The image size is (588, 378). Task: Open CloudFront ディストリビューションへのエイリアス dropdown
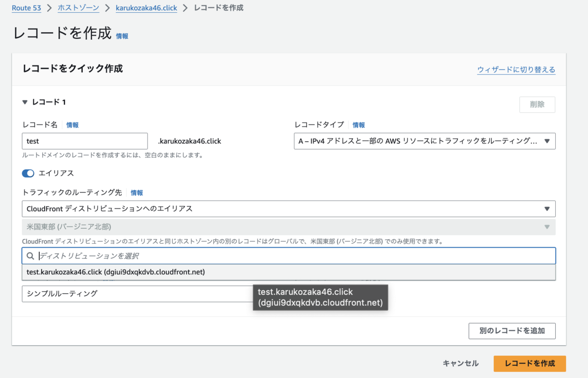(289, 209)
